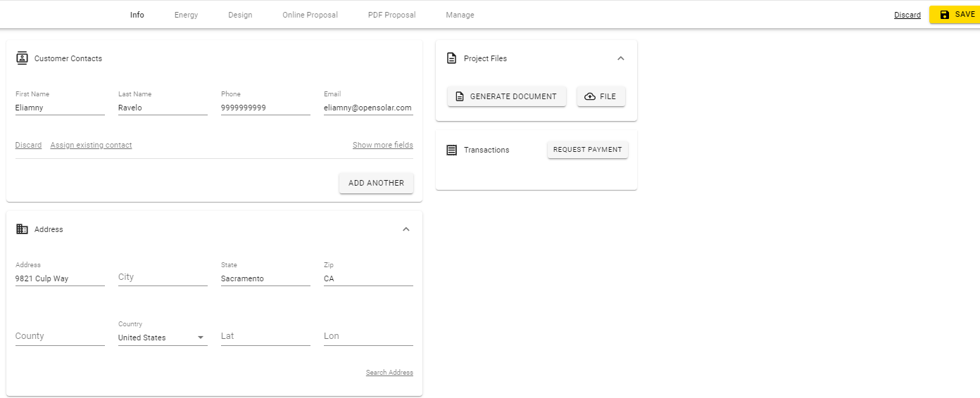Click the State field showing Sacramento

pyautogui.click(x=265, y=278)
